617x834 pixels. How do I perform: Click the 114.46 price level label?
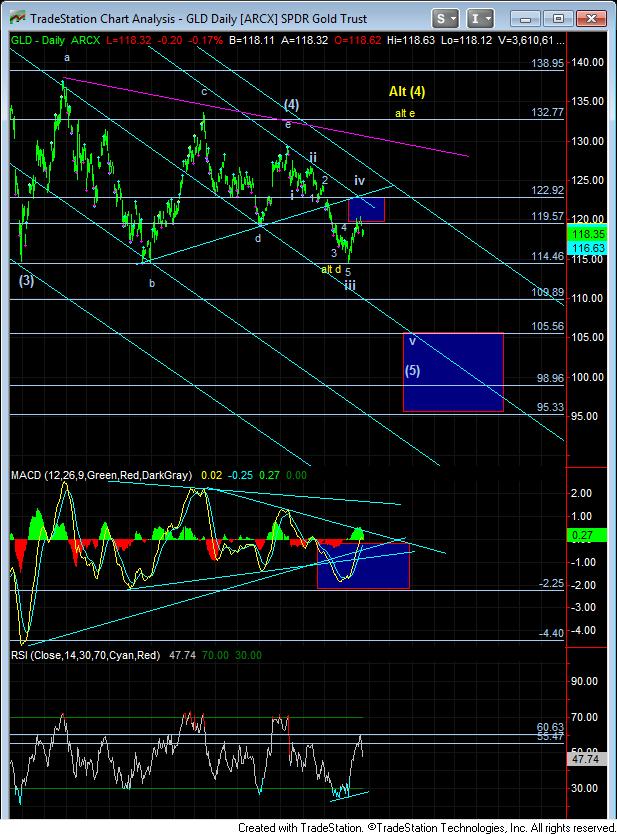pyautogui.click(x=547, y=256)
